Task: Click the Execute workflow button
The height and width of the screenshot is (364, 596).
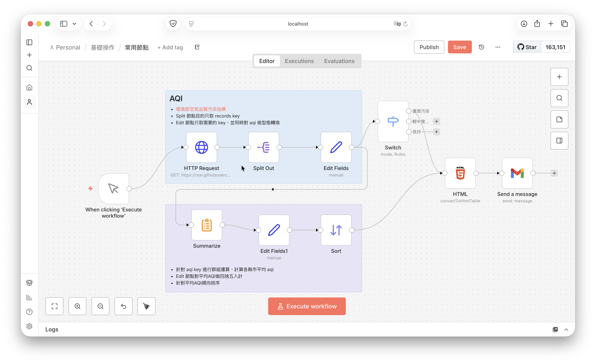Action: point(307,306)
